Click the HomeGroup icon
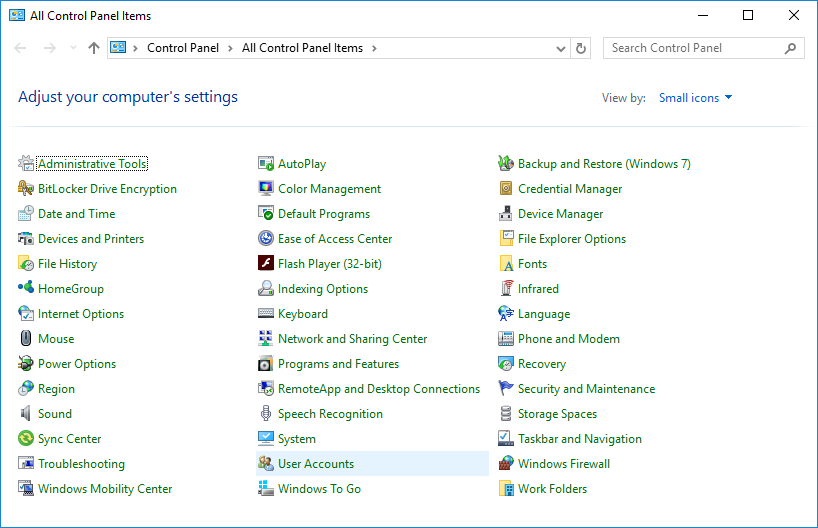 click(x=26, y=288)
